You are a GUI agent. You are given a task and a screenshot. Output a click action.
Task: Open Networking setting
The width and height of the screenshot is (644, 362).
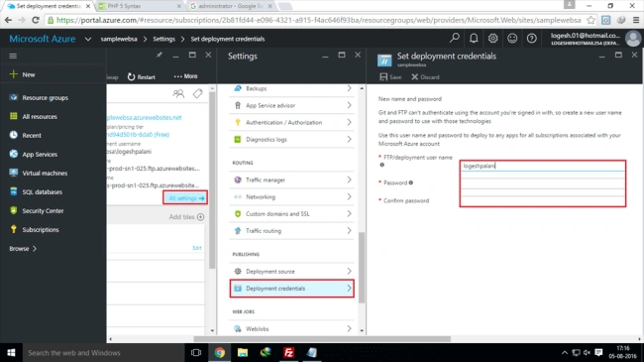click(x=292, y=196)
